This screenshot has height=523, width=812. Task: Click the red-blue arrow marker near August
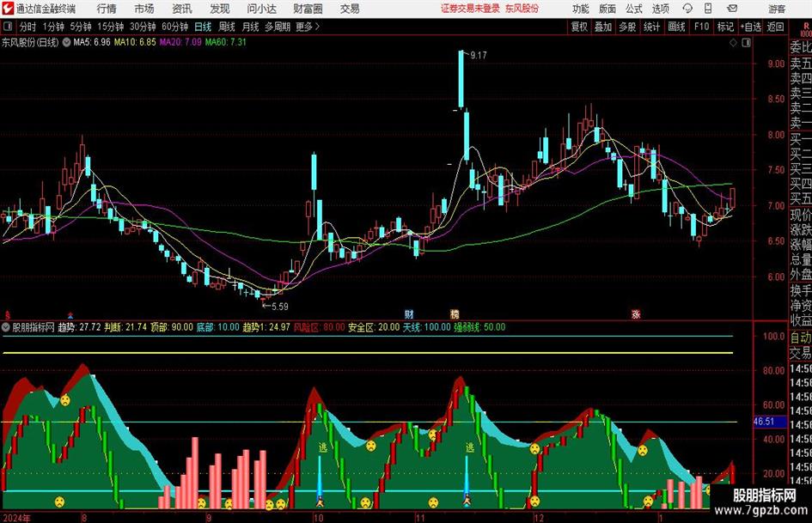70,314
